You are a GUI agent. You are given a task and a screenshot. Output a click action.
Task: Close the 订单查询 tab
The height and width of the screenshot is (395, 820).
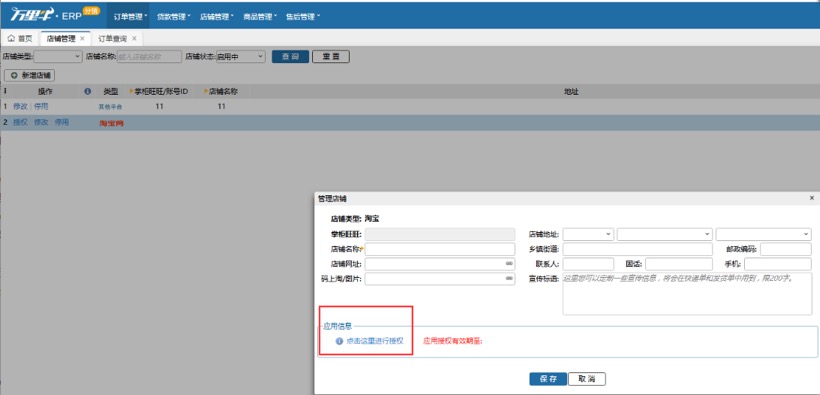[x=134, y=38]
